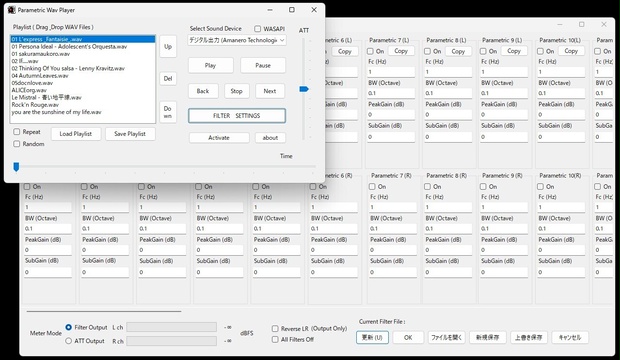Enable the Parametric 8 (L) On checkbox

pos(427,51)
